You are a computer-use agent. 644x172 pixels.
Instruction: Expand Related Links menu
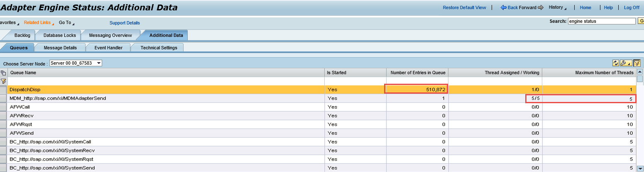(39, 23)
